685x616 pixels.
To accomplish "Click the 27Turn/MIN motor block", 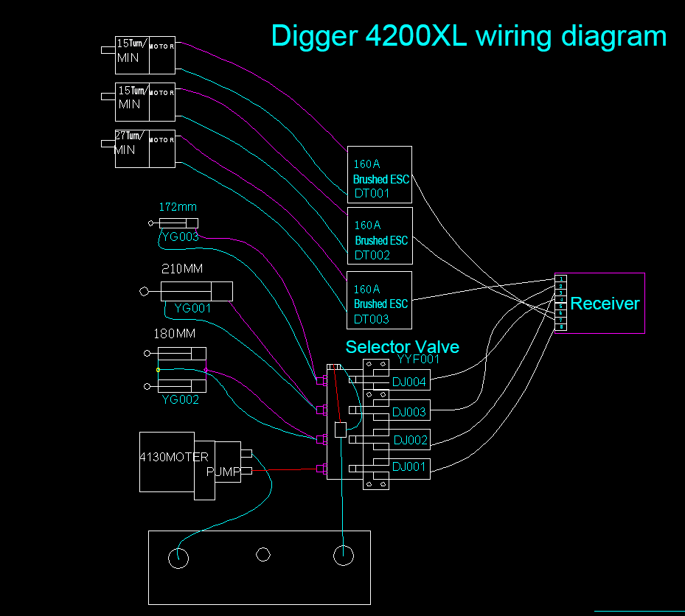I will pyautogui.click(x=145, y=149).
